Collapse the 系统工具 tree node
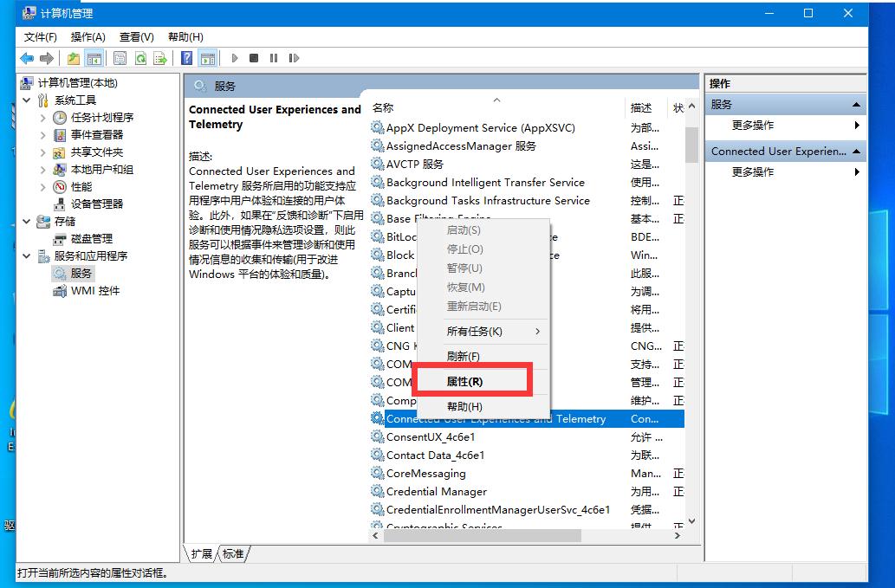The height and width of the screenshot is (588, 895). (x=27, y=100)
